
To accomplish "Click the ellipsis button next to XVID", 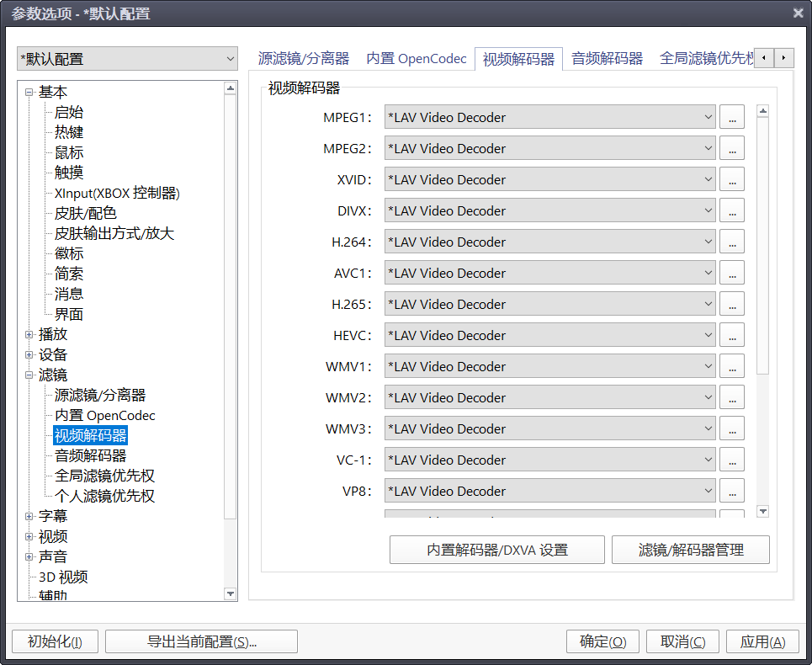I will coord(732,179).
